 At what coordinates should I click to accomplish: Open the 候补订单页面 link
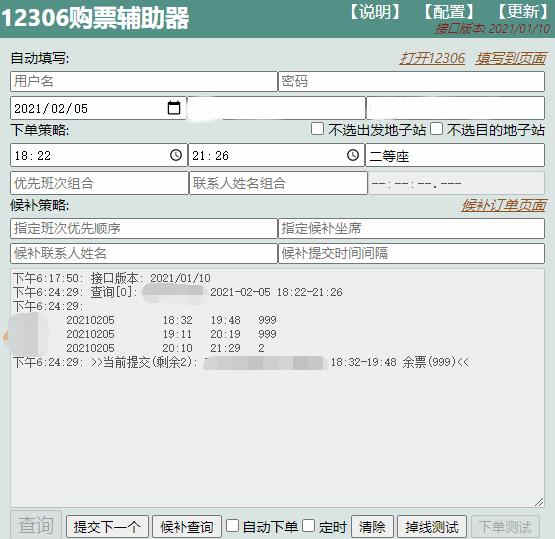coord(504,205)
